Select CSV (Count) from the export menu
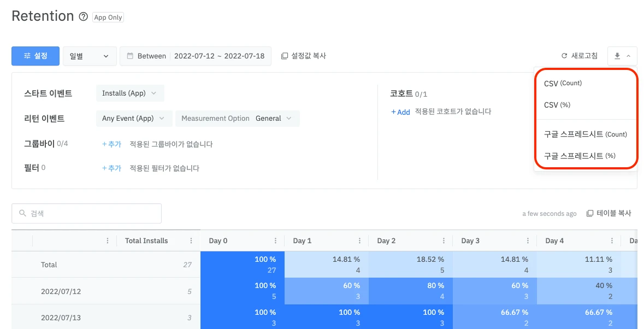The width and height of the screenshot is (644, 329). tap(563, 84)
